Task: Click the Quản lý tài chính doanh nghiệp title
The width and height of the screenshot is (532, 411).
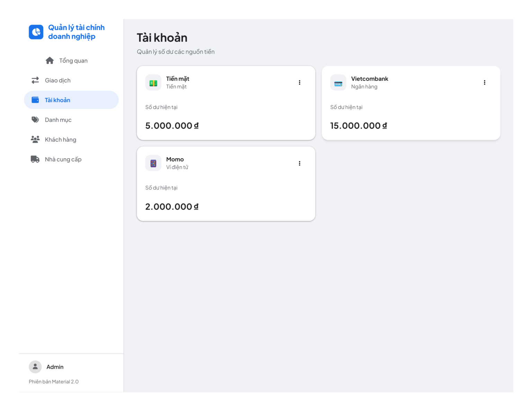Action: coord(76,32)
